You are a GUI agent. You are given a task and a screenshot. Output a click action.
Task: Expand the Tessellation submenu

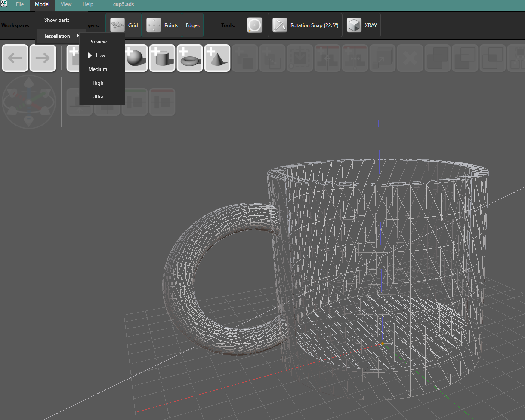click(x=56, y=36)
